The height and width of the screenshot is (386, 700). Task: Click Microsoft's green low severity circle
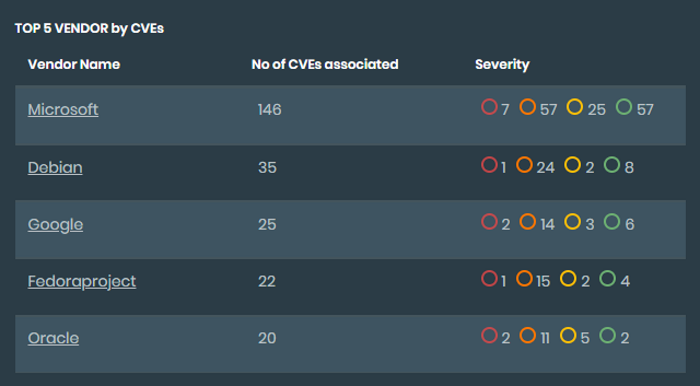(x=624, y=107)
